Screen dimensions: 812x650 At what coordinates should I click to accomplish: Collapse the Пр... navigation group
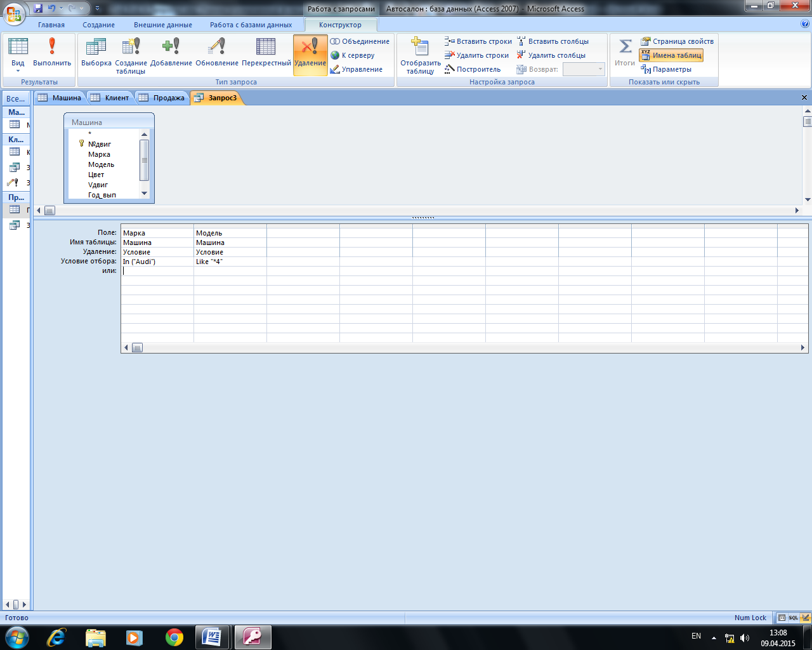point(16,197)
